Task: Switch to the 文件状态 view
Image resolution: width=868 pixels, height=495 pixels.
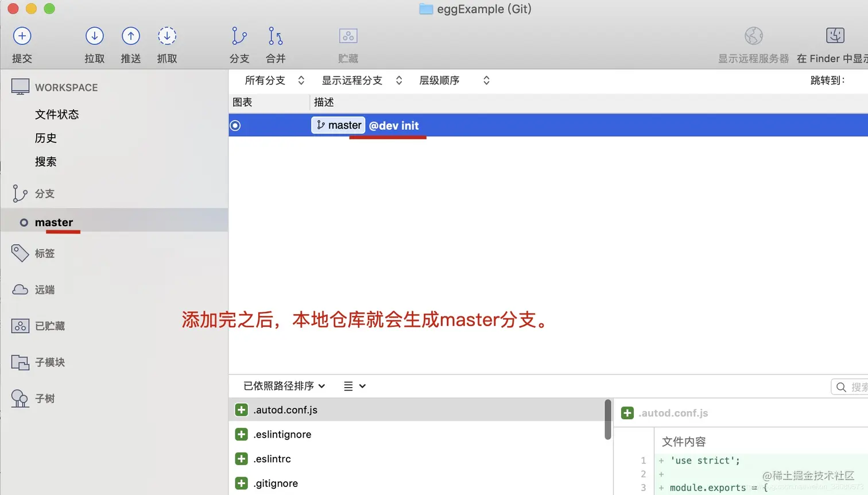Action: click(x=56, y=114)
